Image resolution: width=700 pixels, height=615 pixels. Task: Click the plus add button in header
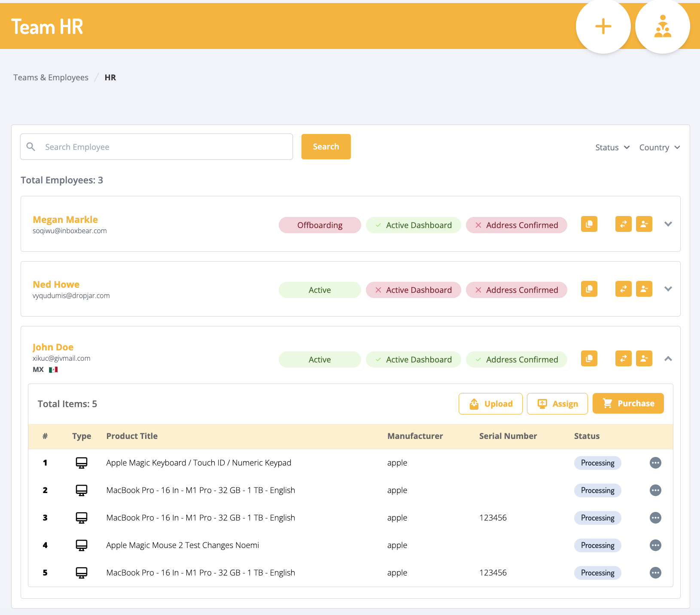pos(603,27)
